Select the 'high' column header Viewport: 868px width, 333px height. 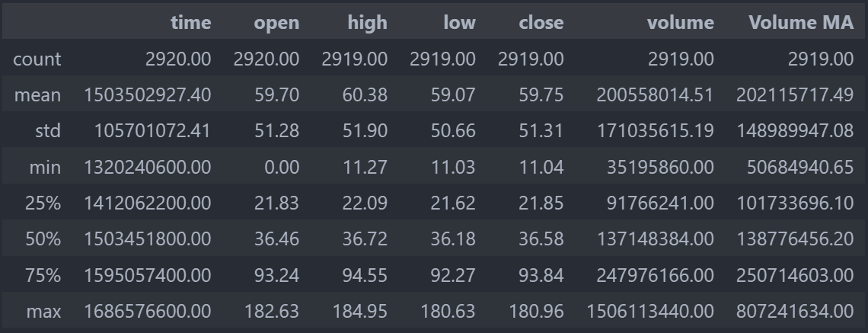(367, 22)
